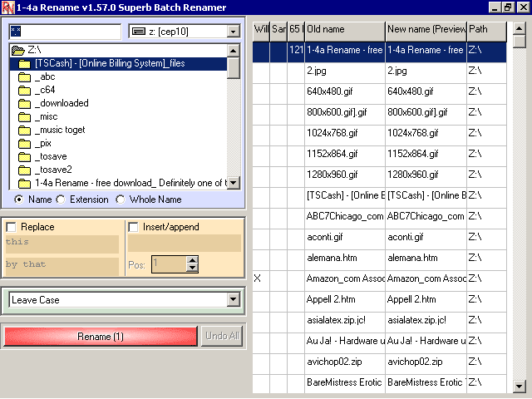The height and width of the screenshot is (399, 532).
Task: Click the _abc folder icon
Action: [24, 77]
